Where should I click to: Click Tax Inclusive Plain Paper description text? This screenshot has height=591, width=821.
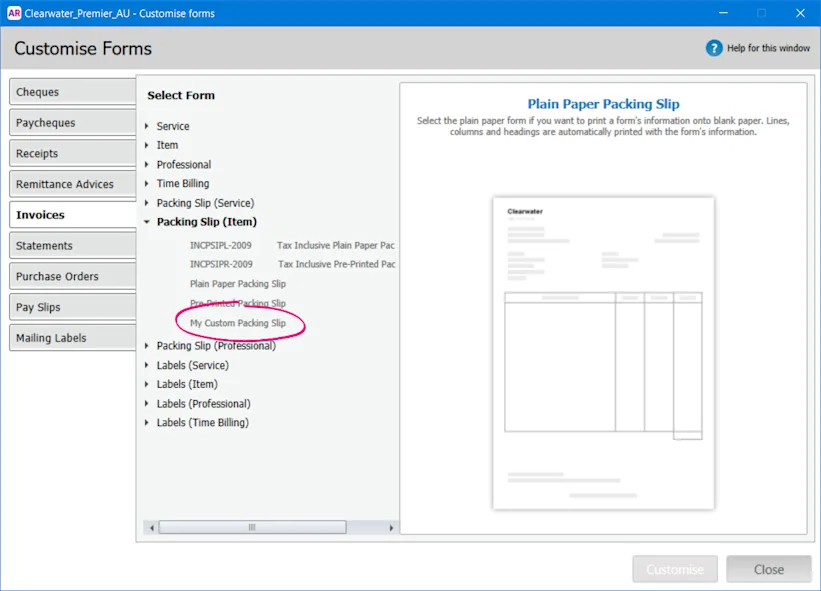click(336, 245)
